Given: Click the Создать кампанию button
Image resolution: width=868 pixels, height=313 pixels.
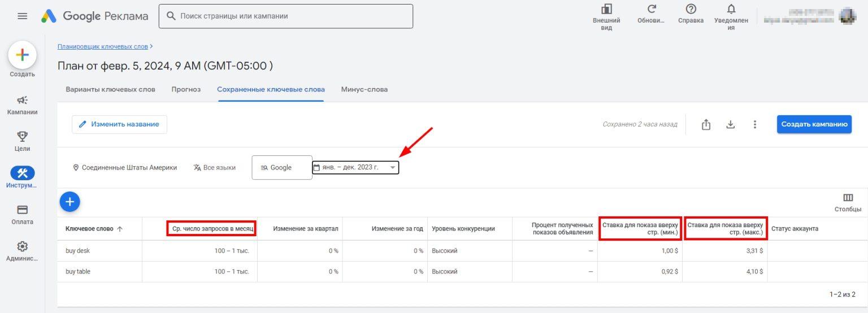Looking at the screenshot, I should (814, 124).
